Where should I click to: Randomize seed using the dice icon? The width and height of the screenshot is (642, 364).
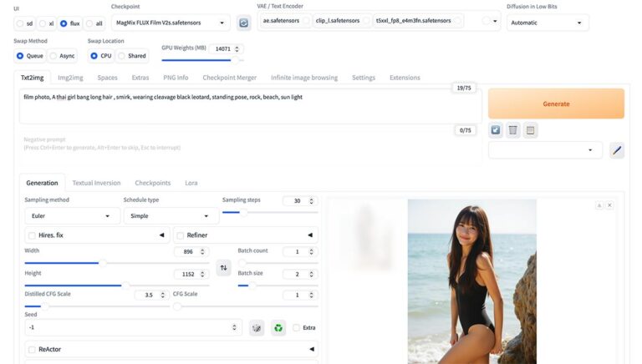(257, 327)
